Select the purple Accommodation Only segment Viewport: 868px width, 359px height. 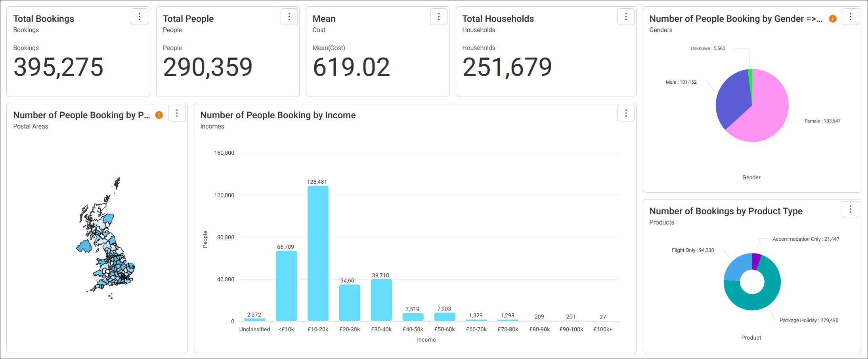pos(756,261)
